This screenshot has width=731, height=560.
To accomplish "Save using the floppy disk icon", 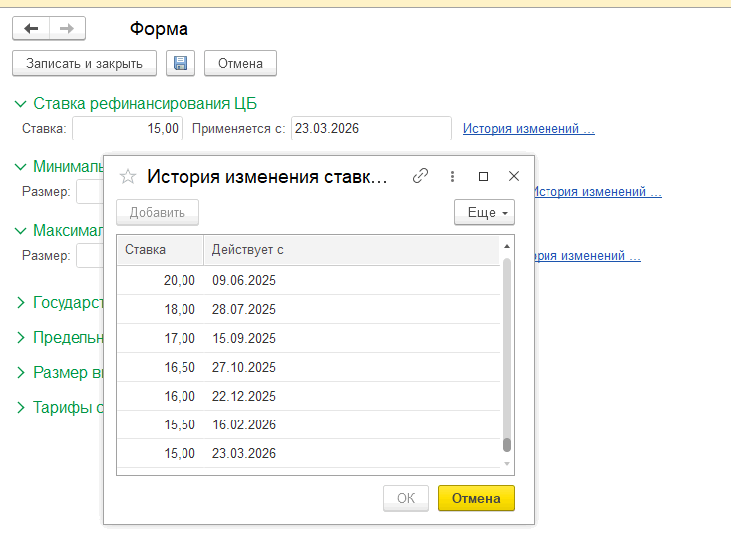I will (x=181, y=63).
